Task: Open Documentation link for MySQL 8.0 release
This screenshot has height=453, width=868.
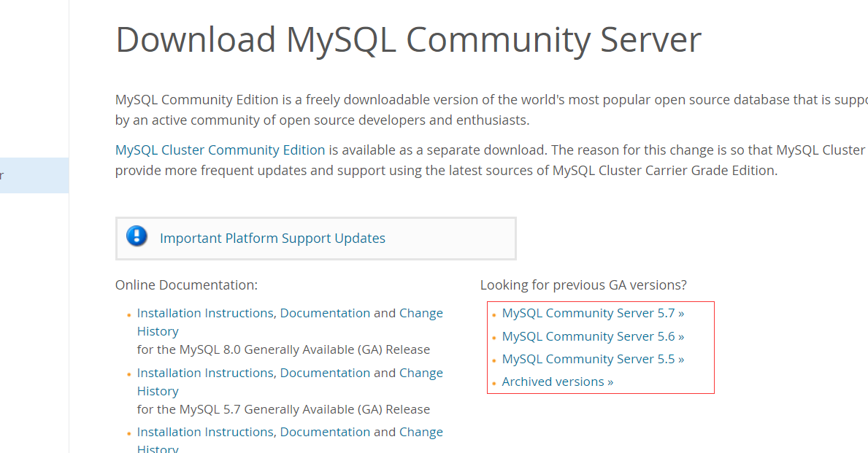Action: pos(325,313)
